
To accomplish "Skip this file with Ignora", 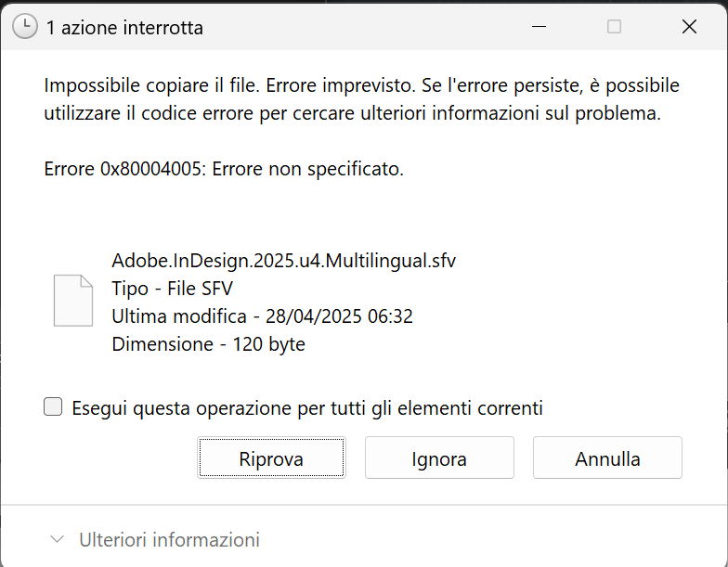I will pyautogui.click(x=439, y=457).
